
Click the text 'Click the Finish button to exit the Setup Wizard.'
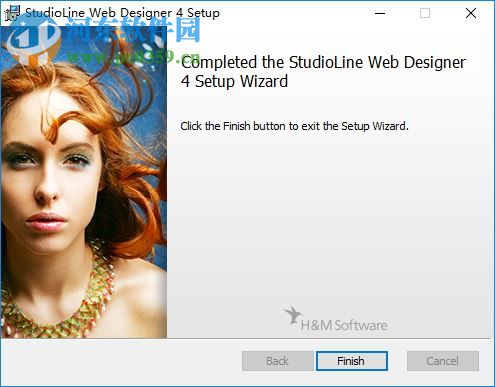(x=294, y=126)
